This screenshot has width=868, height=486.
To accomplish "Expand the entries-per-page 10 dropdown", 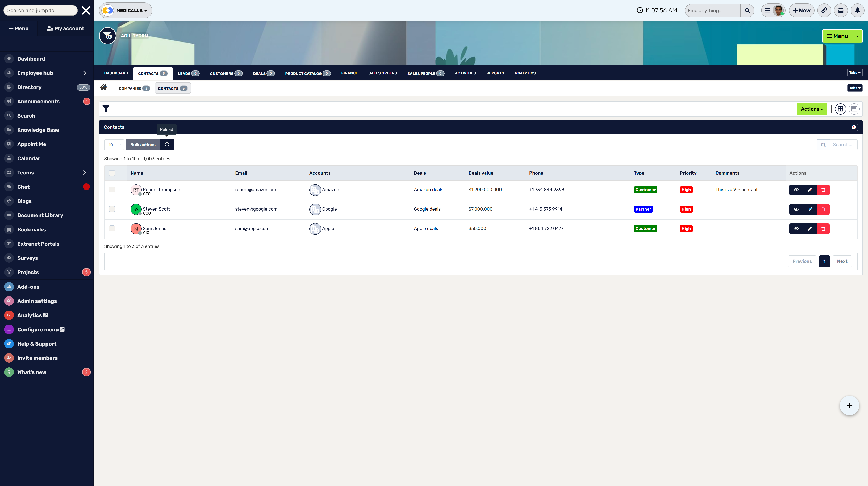I will click(x=114, y=144).
